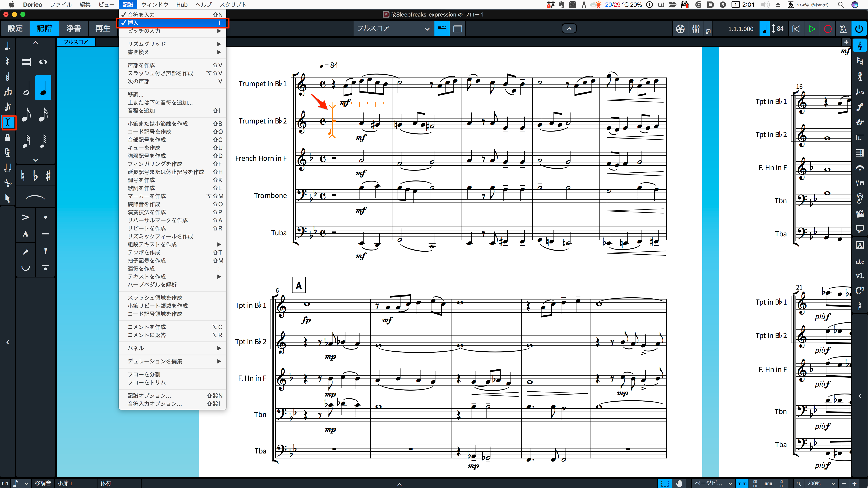
Task: Select the quarter note duration
Action: point(43,88)
